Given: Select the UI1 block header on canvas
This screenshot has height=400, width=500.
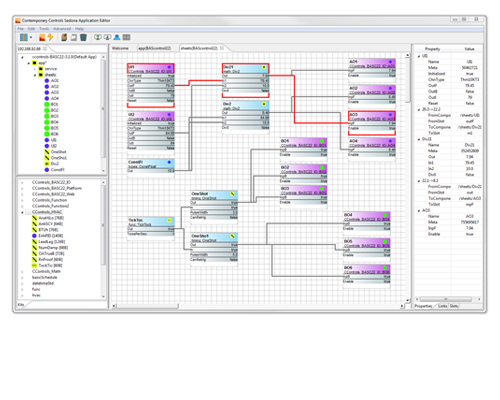Looking at the screenshot, I should click(x=151, y=69).
